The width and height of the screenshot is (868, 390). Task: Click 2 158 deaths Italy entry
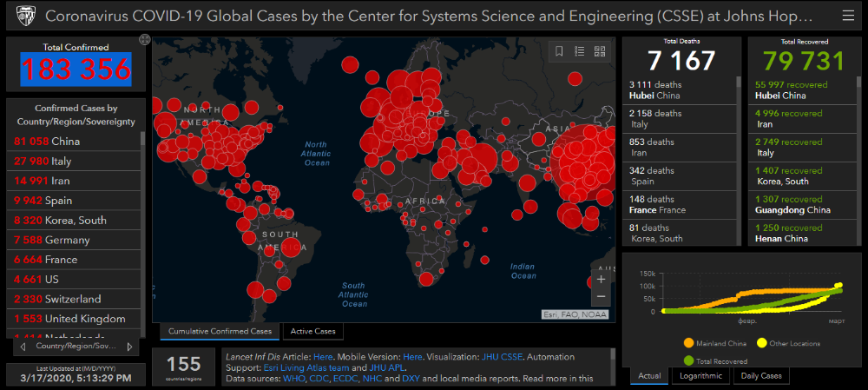pyautogui.click(x=680, y=118)
